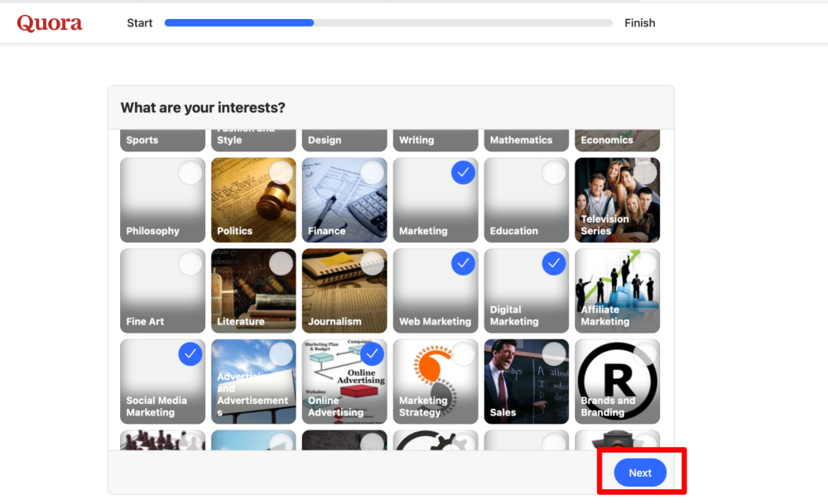Select the Affiliate Marketing tile
This screenshot has height=504, width=828.
coord(618,290)
